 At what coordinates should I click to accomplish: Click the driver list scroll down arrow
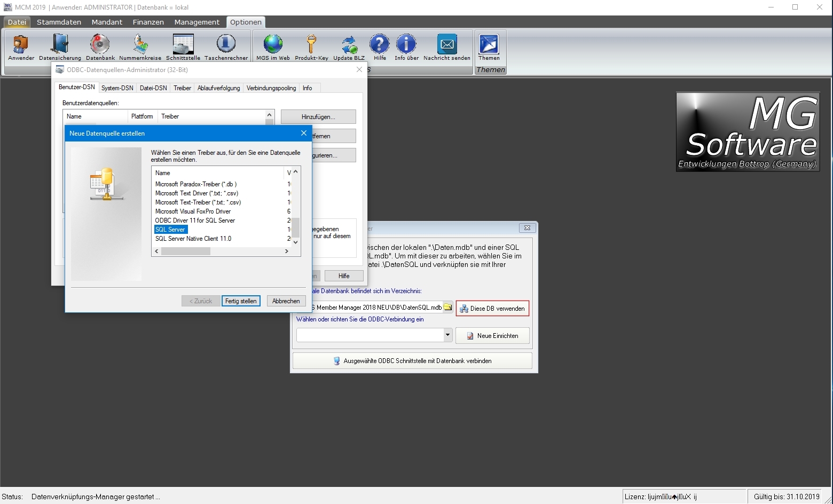tap(296, 242)
